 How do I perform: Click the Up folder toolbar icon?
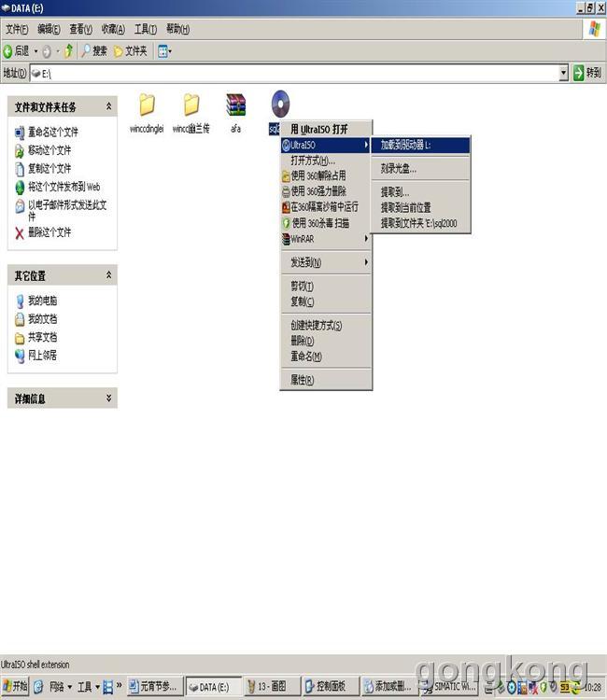[x=68, y=50]
